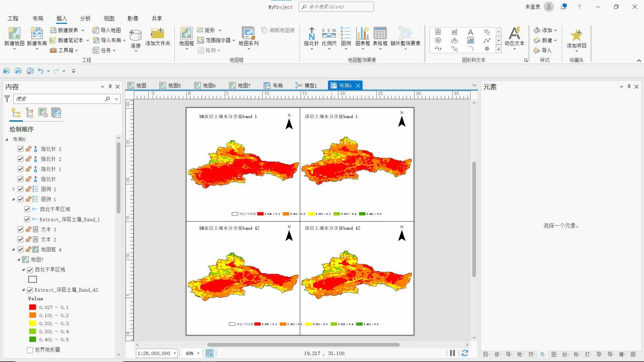Expand the 图例 2 tree node
Viewport: 644px width, 362px height.
14,189
